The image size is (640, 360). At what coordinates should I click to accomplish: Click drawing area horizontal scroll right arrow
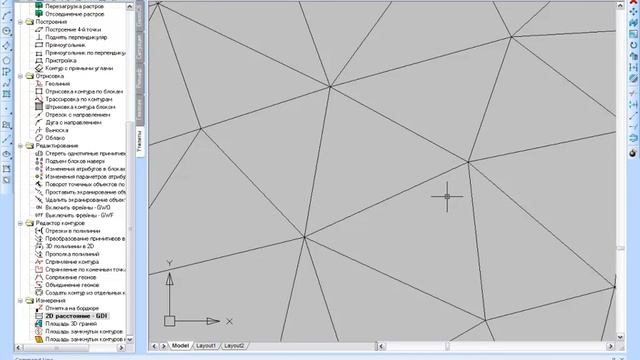(611, 346)
